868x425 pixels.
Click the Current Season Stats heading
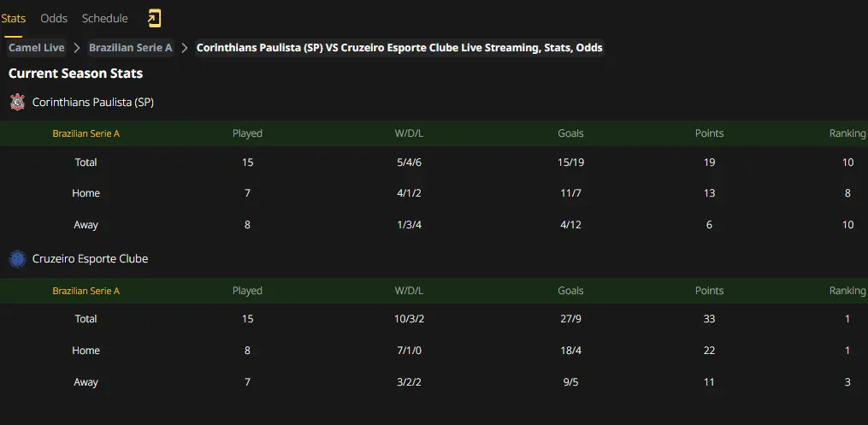[75, 73]
